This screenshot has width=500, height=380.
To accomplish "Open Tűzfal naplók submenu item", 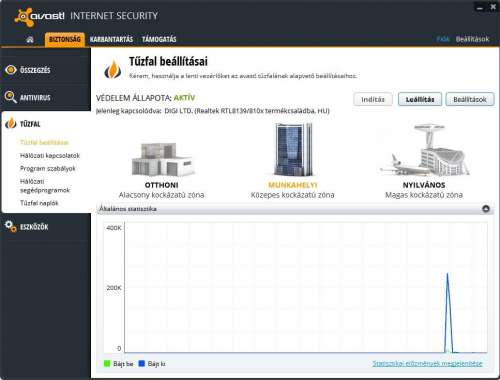I will (39, 203).
